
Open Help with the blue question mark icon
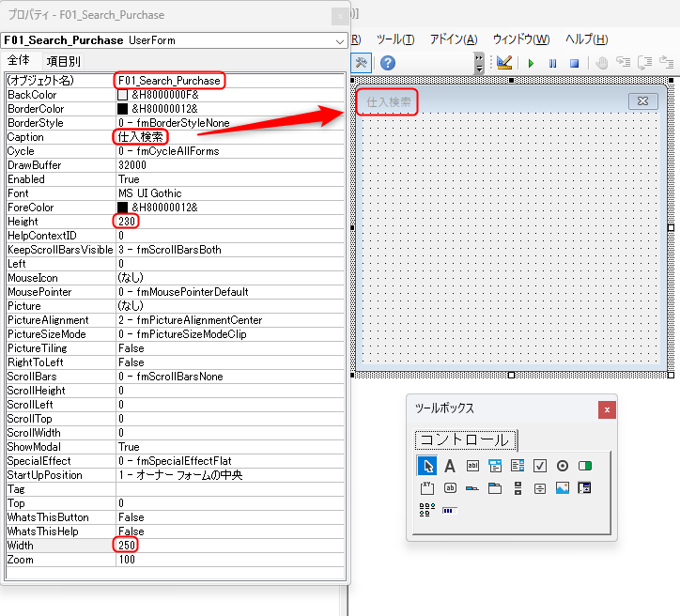pos(388,63)
